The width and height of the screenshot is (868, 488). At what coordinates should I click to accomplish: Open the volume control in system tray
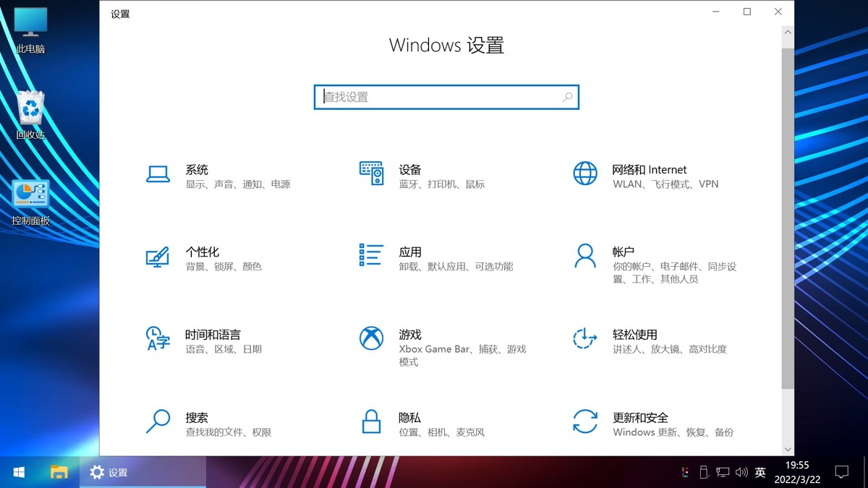tap(741, 472)
